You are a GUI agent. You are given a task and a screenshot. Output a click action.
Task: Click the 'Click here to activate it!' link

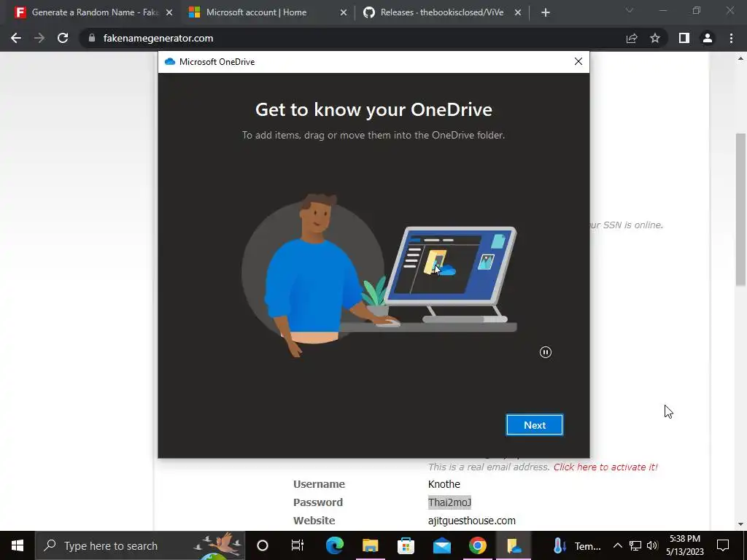coord(605,467)
